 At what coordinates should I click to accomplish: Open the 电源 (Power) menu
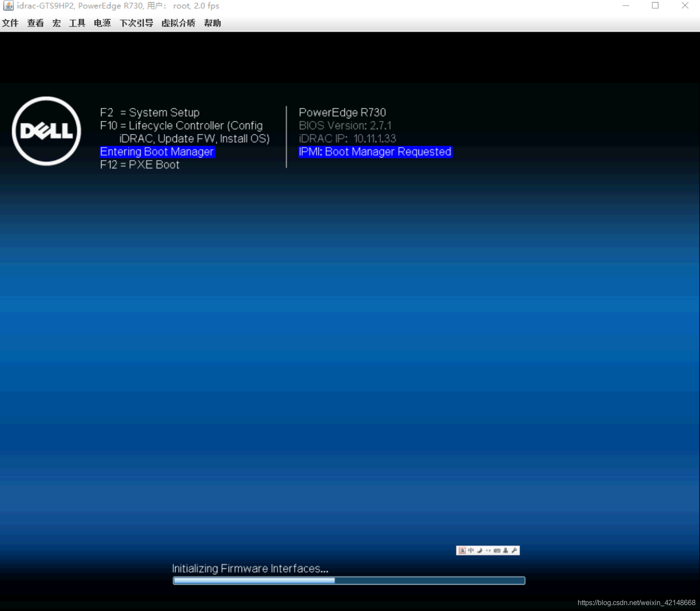102,23
